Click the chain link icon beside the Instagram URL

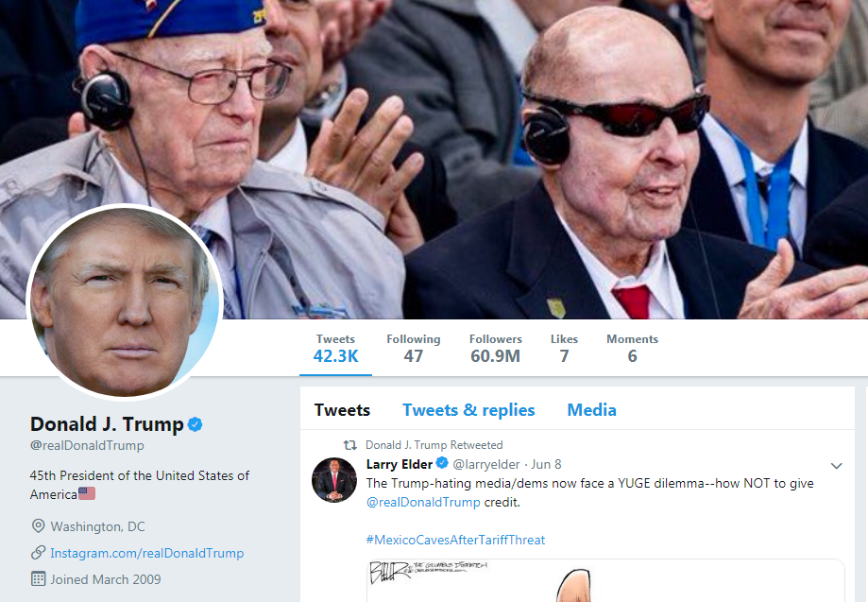(38, 553)
